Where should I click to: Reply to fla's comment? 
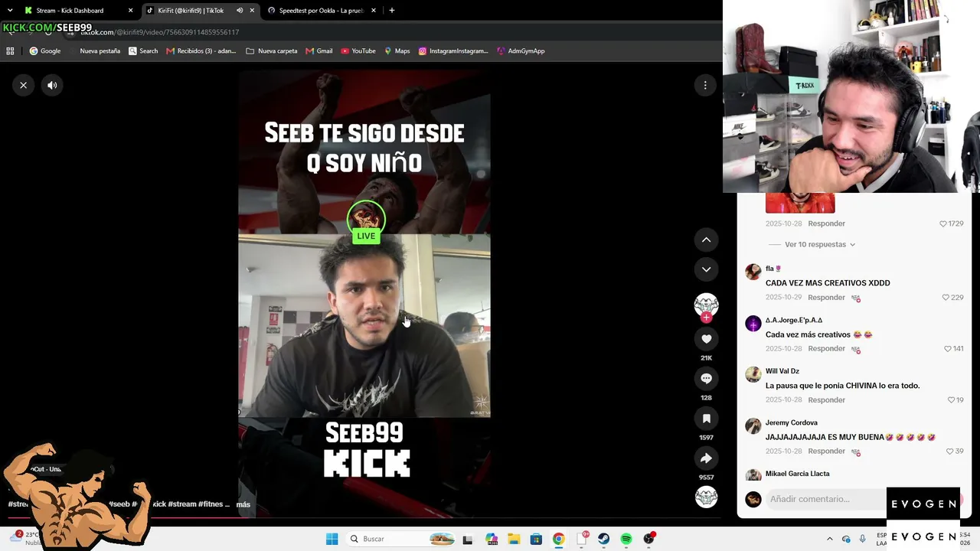[x=826, y=297]
